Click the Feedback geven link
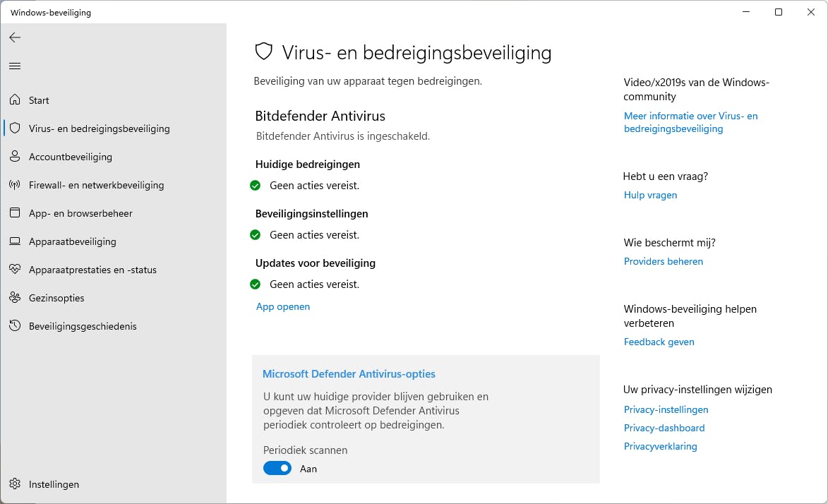The image size is (828, 504). coord(659,342)
